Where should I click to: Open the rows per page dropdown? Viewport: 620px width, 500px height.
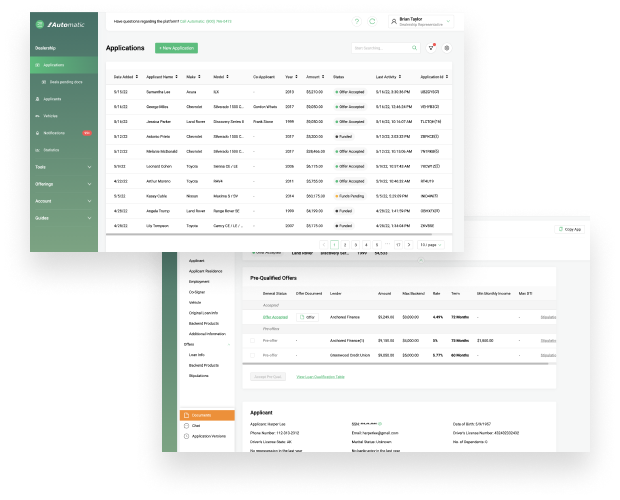(x=431, y=244)
